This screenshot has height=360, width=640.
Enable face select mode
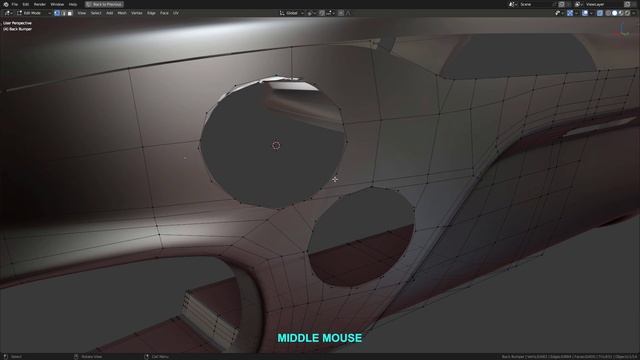(70, 13)
